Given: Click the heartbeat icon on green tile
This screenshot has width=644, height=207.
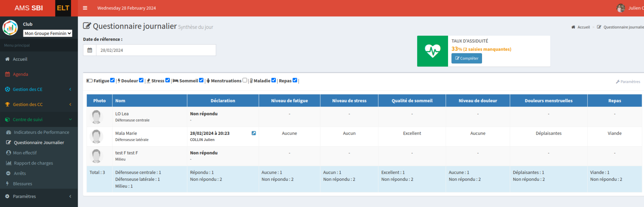Looking at the screenshot, I should pos(432,51).
